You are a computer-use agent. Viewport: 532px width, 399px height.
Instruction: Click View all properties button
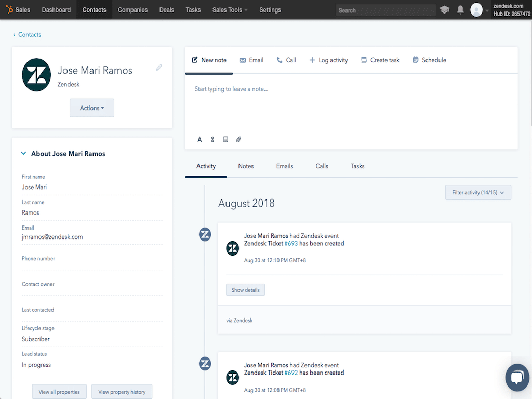[x=59, y=392]
